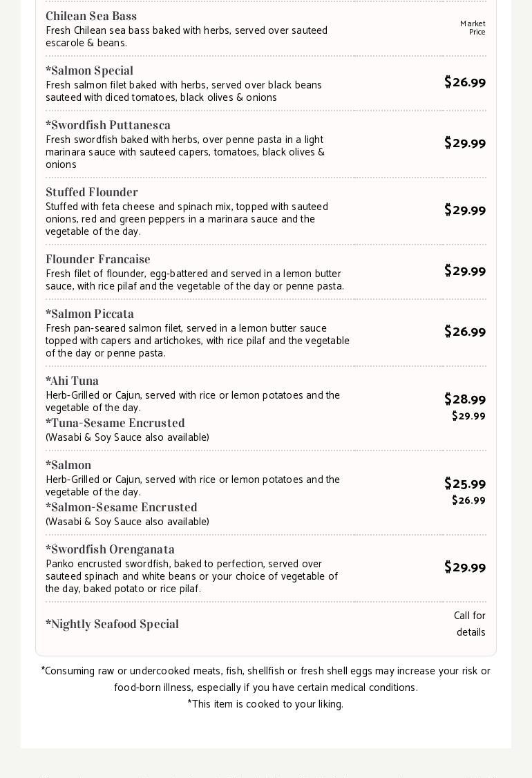Click the $26.99 Salmon Special price
The image size is (532, 778).
(x=465, y=82)
